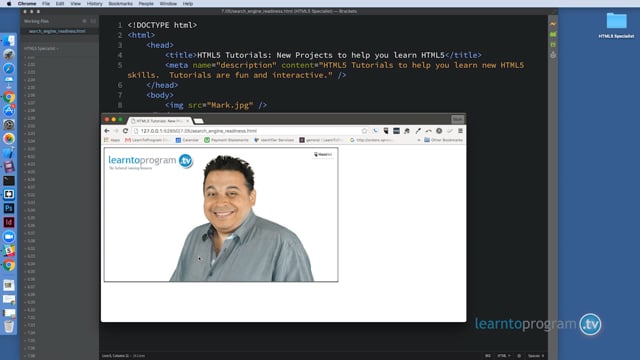This screenshot has height=360, width=640.
Task: Open the HTML language mode dropdown
Action: (504, 356)
